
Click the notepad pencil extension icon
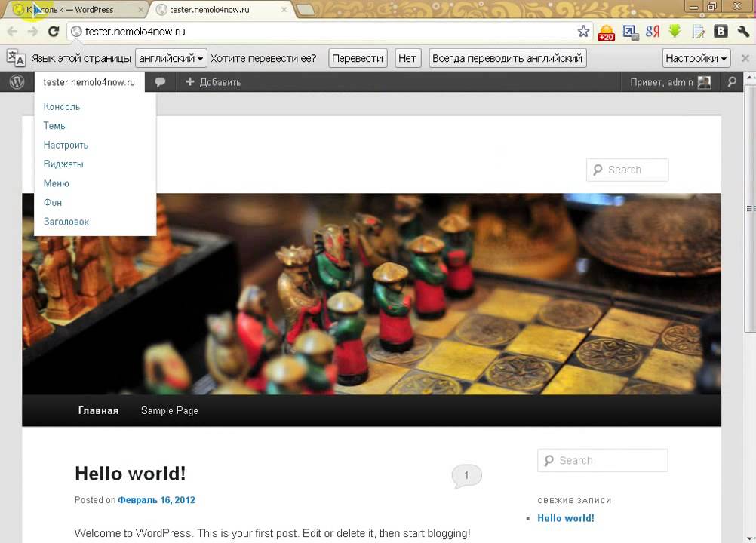(698, 32)
